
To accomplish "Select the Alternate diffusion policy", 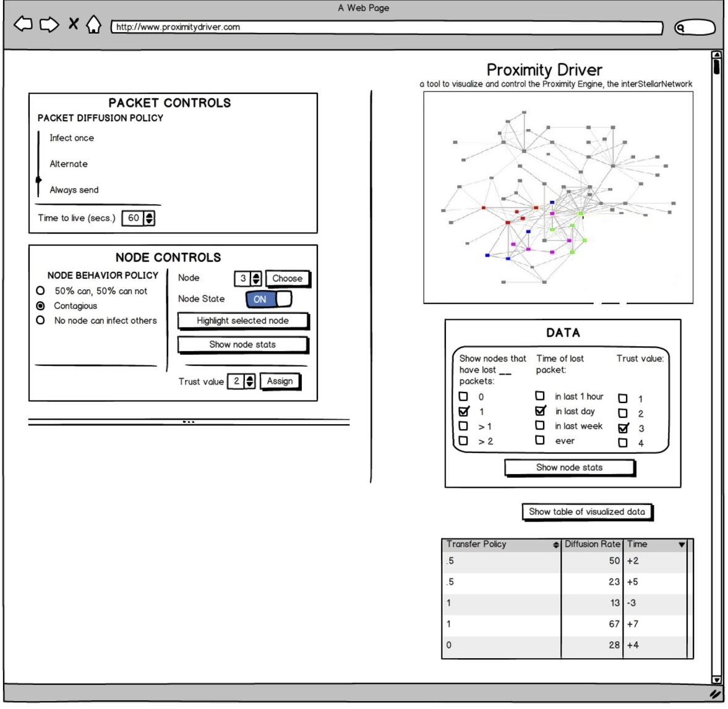I will (68, 164).
